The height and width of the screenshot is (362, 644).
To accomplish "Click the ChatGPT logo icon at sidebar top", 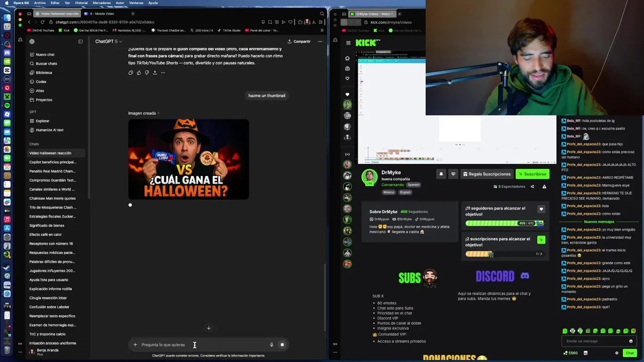I will pyautogui.click(x=32, y=41).
